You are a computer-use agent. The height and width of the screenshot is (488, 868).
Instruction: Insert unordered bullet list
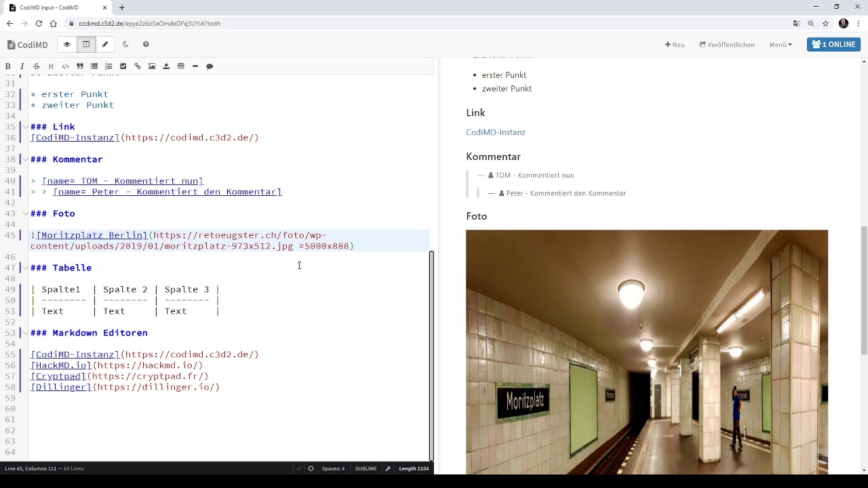[94, 66]
